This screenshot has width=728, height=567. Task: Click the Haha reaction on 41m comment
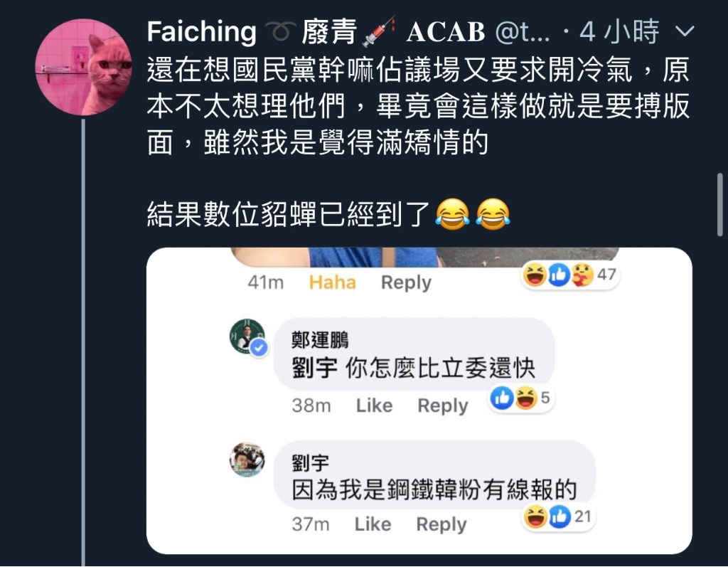[333, 282]
